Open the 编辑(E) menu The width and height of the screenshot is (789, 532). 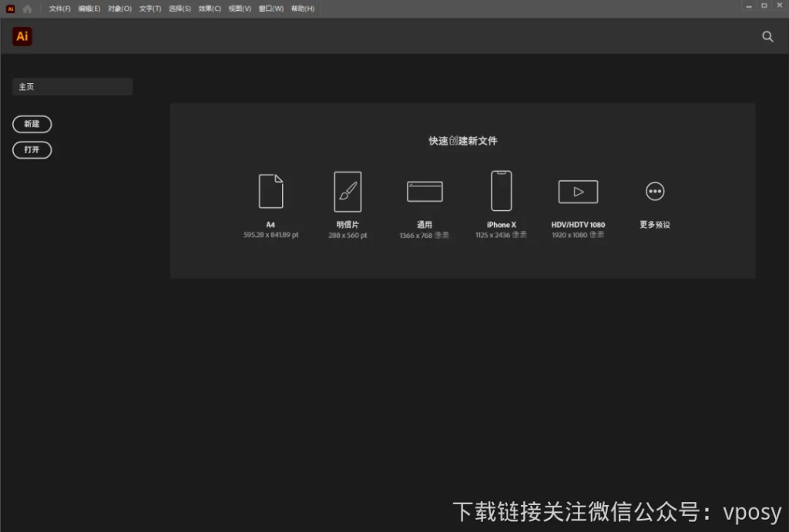[89, 8]
